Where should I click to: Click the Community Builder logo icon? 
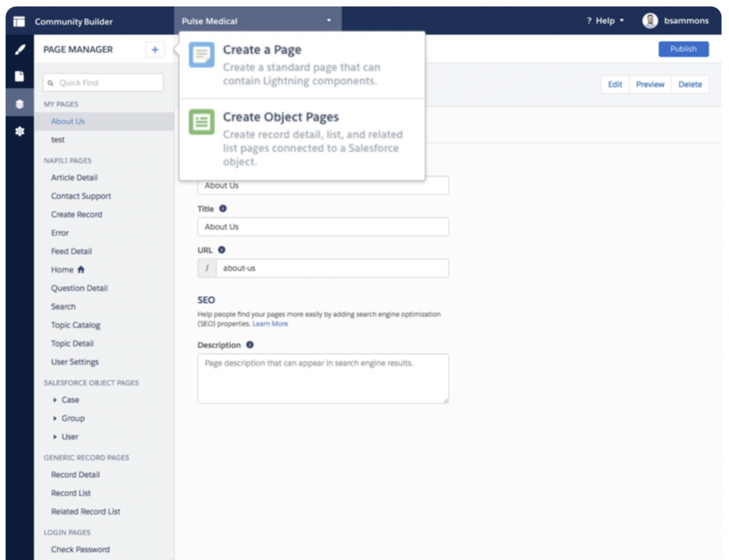tap(19, 21)
